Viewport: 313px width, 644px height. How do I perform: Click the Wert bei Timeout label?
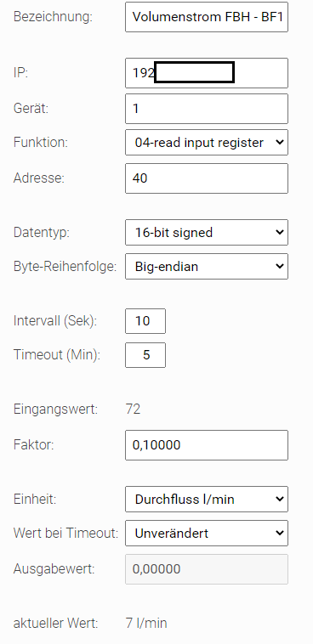coord(65,534)
